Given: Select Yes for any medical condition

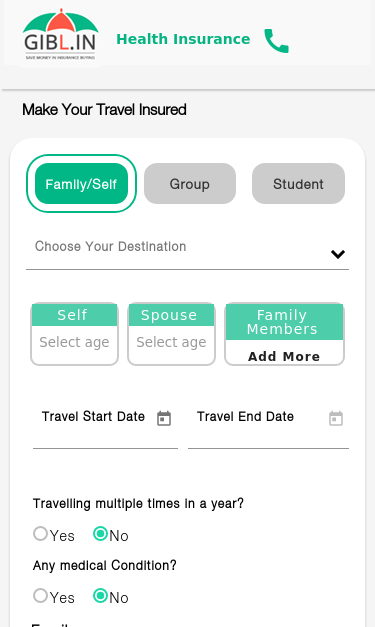Looking at the screenshot, I should pyautogui.click(x=40, y=596).
